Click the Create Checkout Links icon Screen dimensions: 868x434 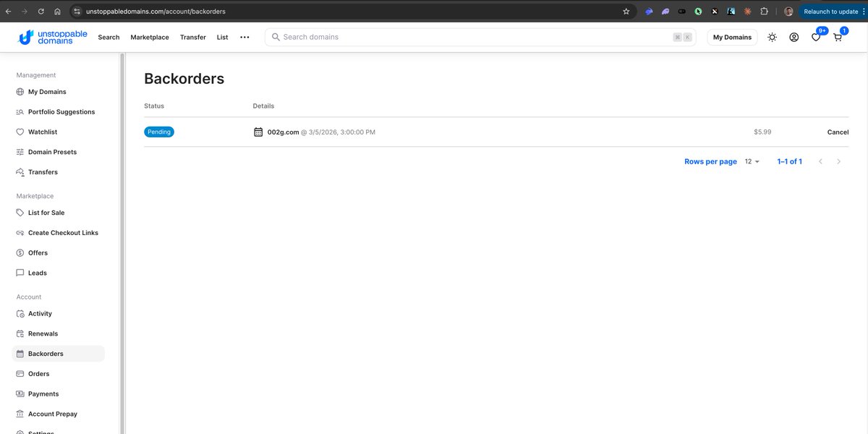click(20, 233)
